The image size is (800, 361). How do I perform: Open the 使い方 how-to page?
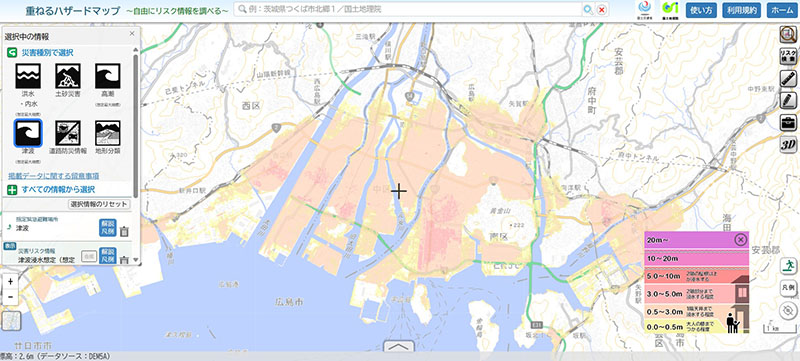pos(702,10)
